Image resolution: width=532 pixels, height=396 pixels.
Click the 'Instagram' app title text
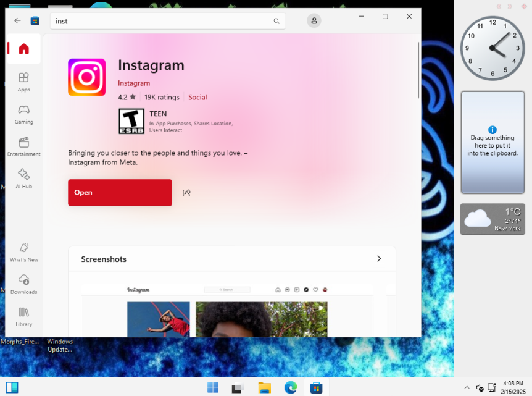[151, 65]
